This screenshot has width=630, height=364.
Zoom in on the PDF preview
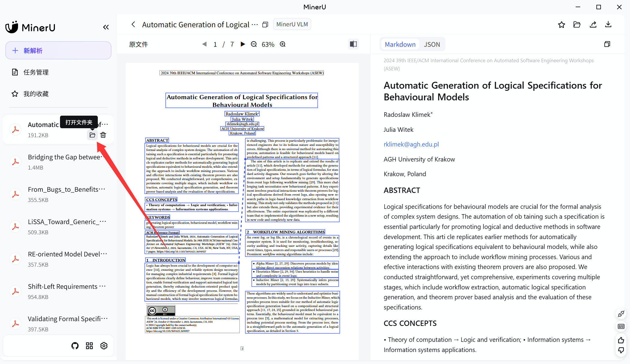tap(283, 44)
